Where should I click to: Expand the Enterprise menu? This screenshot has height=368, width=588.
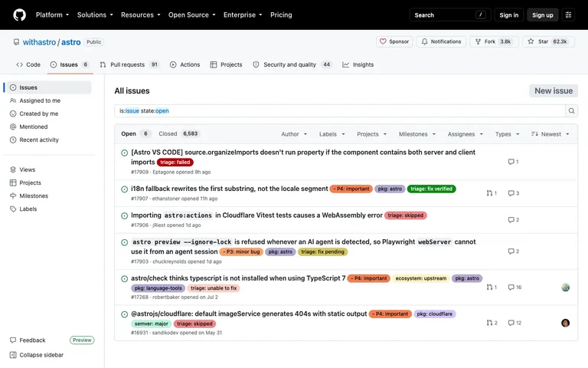point(243,15)
